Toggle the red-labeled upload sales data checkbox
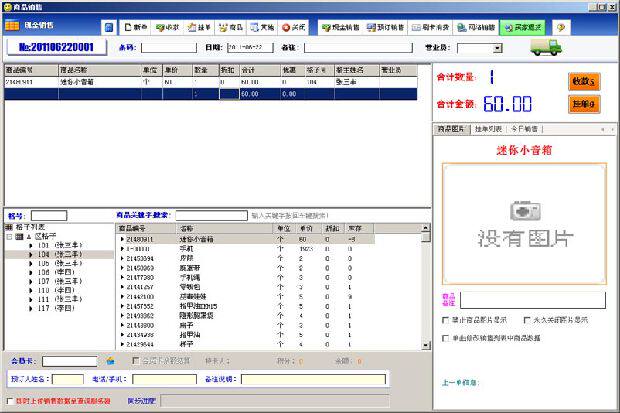The image size is (620, 413). [x=10, y=401]
